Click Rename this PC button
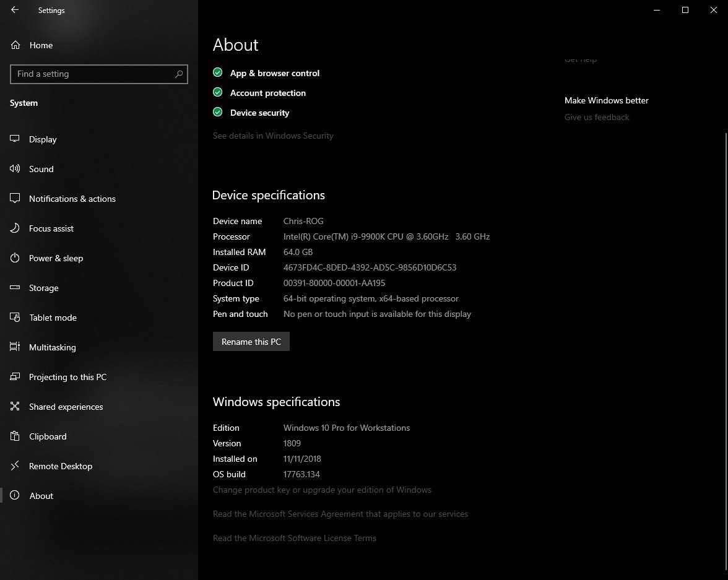 [x=251, y=341]
